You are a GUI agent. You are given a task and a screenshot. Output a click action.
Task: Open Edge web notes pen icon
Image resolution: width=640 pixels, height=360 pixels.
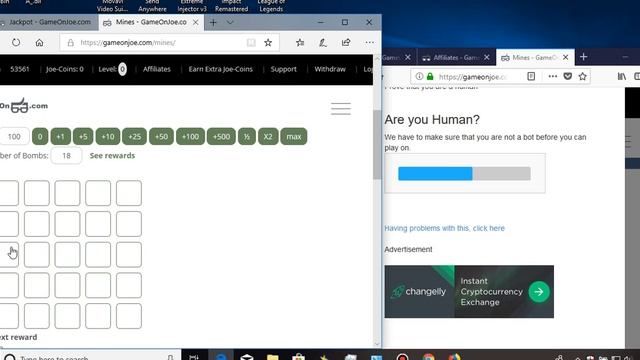pyautogui.click(x=323, y=42)
